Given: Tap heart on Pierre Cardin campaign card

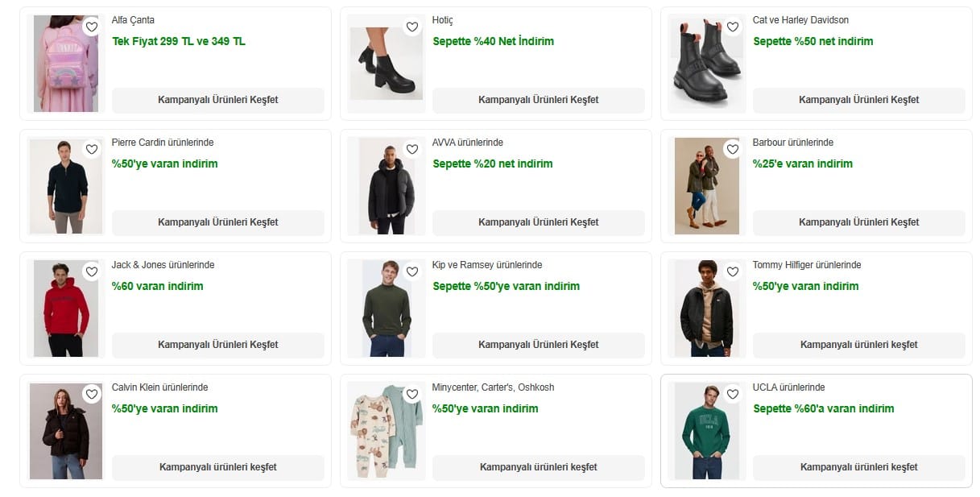Looking at the screenshot, I should click(92, 149).
